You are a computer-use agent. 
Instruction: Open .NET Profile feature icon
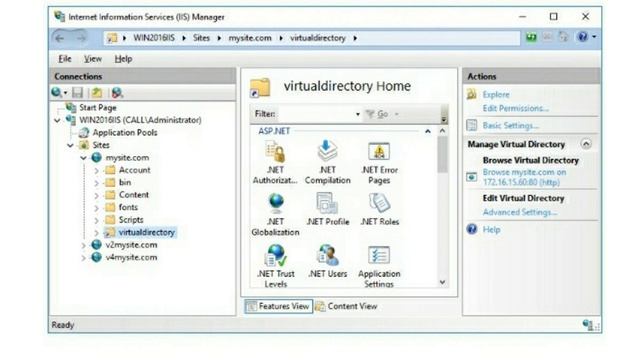[327, 203]
